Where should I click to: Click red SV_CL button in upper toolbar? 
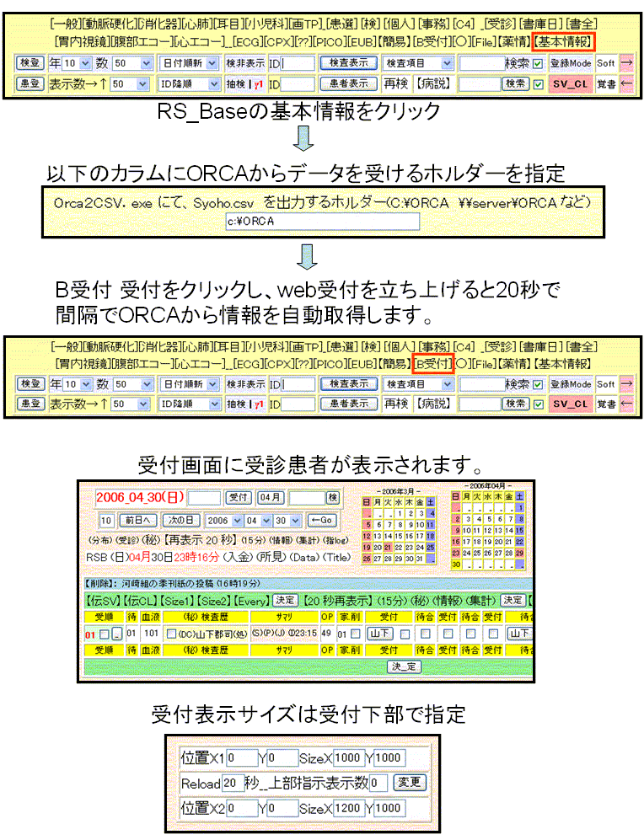click(571, 83)
